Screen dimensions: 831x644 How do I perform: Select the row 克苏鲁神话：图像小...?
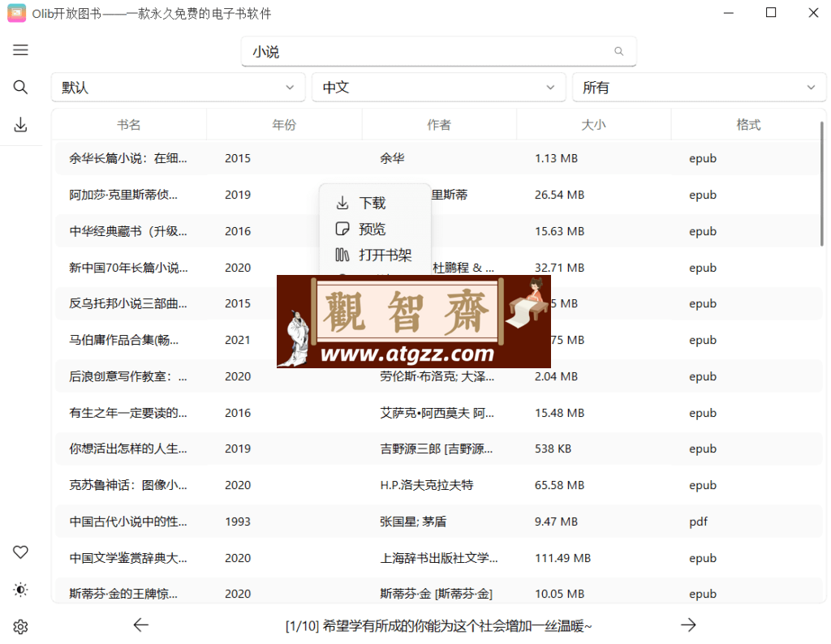(x=438, y=485)
